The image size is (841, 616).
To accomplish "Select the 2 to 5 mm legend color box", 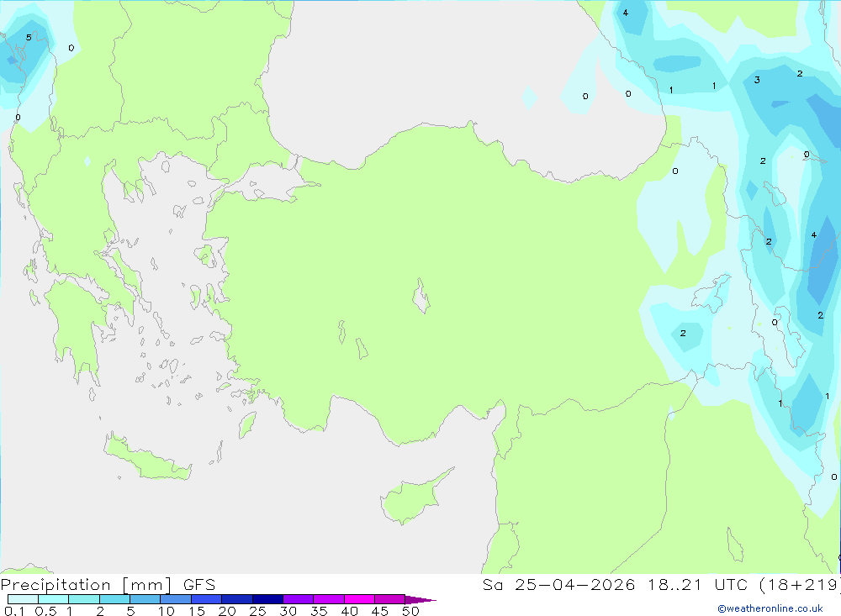I will coord(114,599).
